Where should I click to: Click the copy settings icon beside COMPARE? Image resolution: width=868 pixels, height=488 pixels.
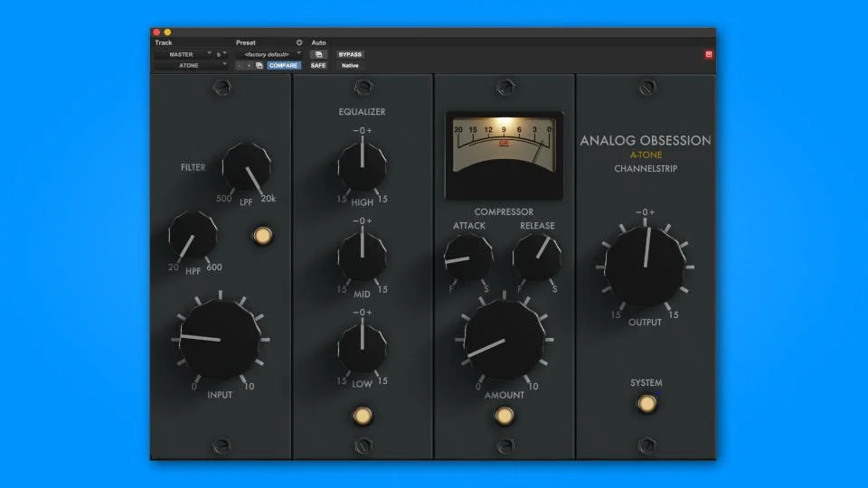(x=259, y=65)
